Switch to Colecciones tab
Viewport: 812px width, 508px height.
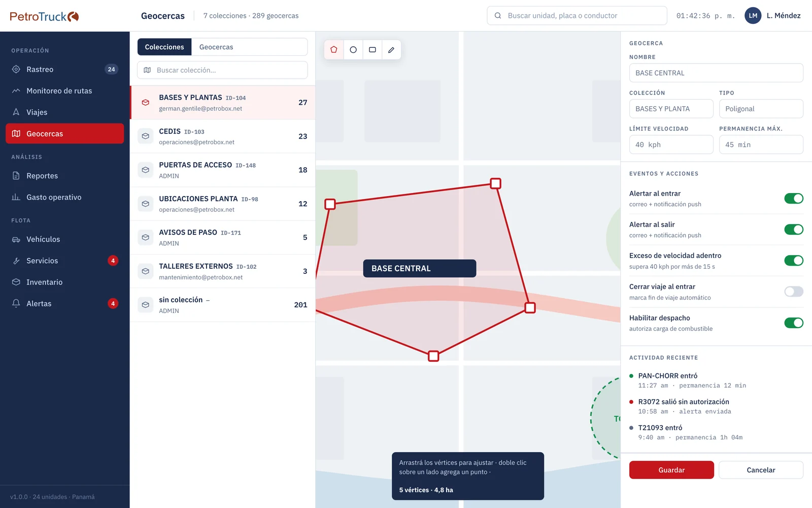pos(164,47)
